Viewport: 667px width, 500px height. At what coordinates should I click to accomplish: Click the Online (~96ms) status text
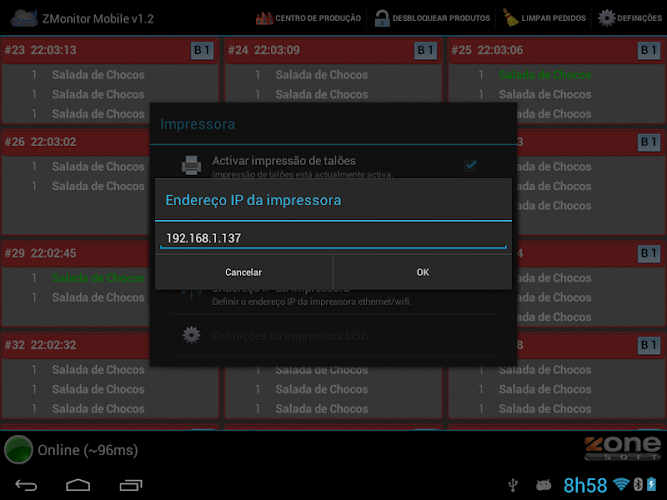(88, 450)
